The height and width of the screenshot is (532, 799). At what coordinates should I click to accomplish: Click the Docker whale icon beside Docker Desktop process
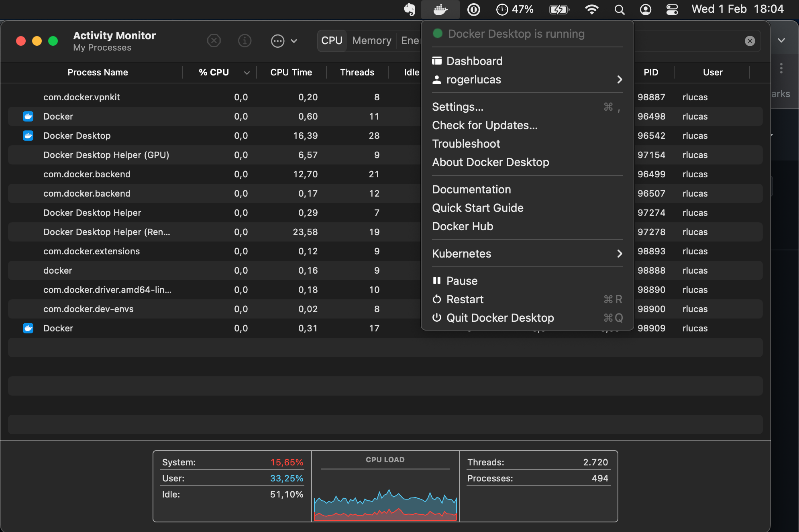click(27, 136)
